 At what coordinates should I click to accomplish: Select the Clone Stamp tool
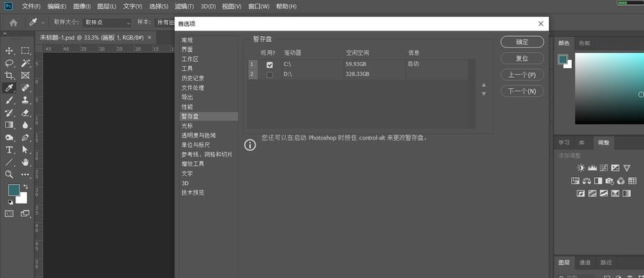point(26,100)
